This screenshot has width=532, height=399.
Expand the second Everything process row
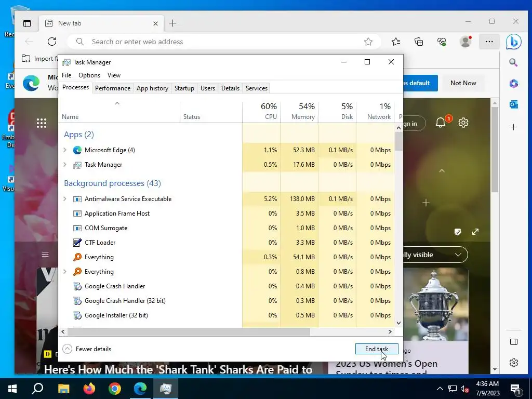pyautogui.click(x=65, y=271)
